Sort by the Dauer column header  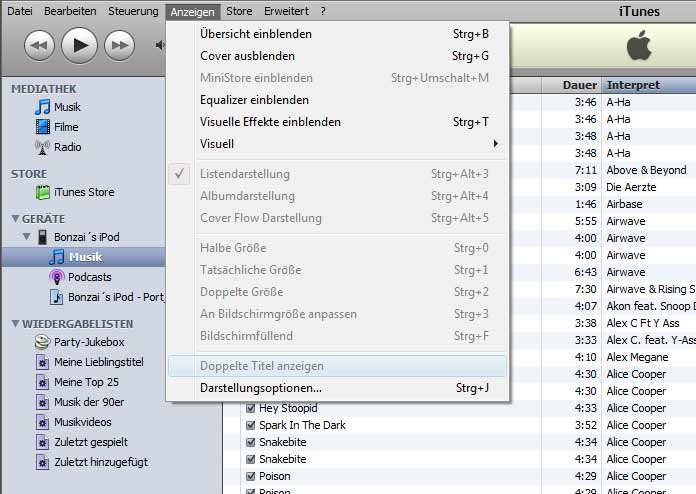[x=572, y=85]
